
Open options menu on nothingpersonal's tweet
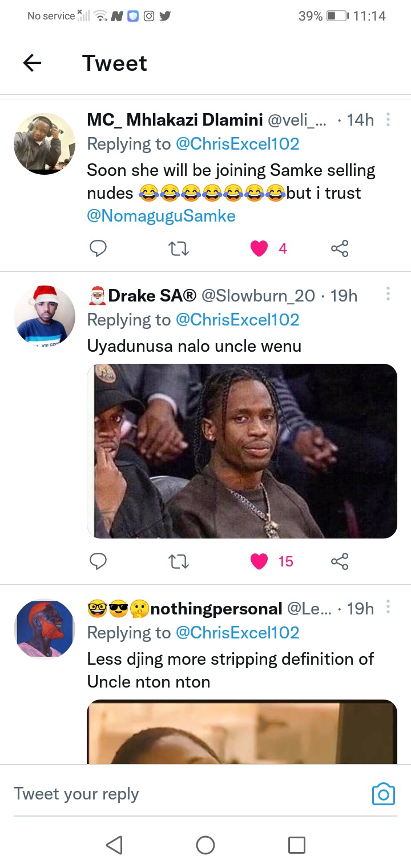(388, 607)
